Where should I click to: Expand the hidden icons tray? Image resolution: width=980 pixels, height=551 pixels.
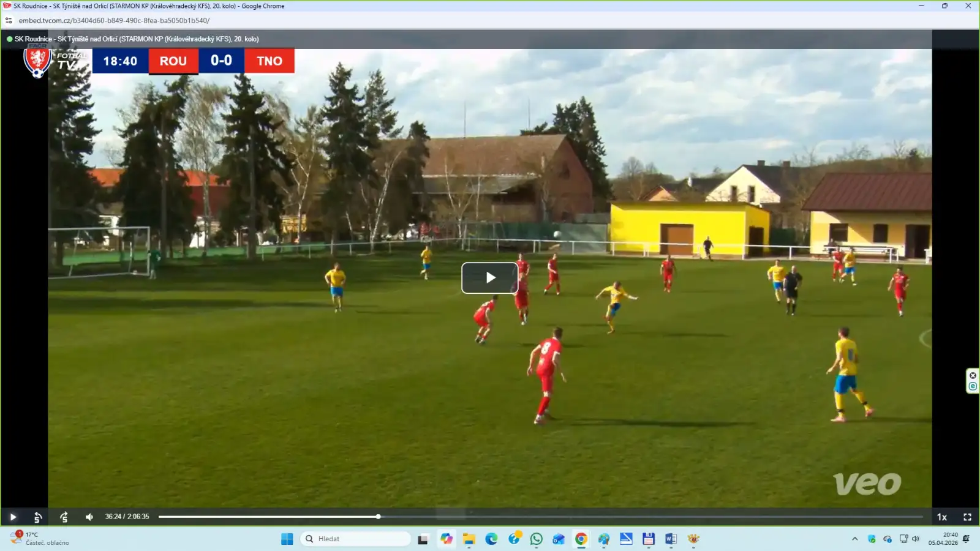point(855,539)
